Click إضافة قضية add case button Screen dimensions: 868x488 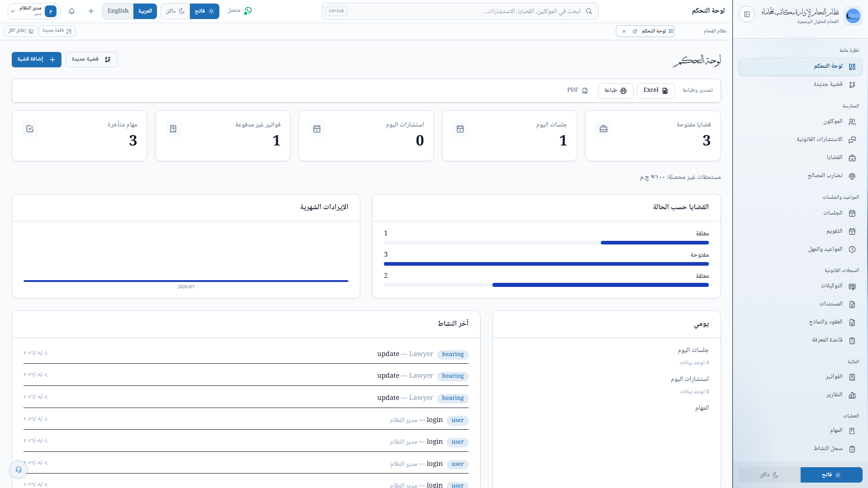[37, 60]
